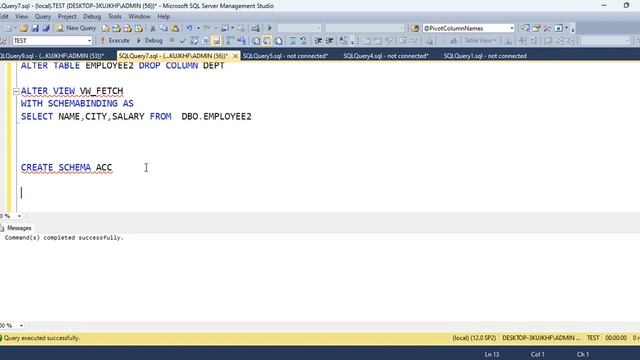Click the Find in Files icon
This screenshot has width=640, height=360.
(415, 28)
